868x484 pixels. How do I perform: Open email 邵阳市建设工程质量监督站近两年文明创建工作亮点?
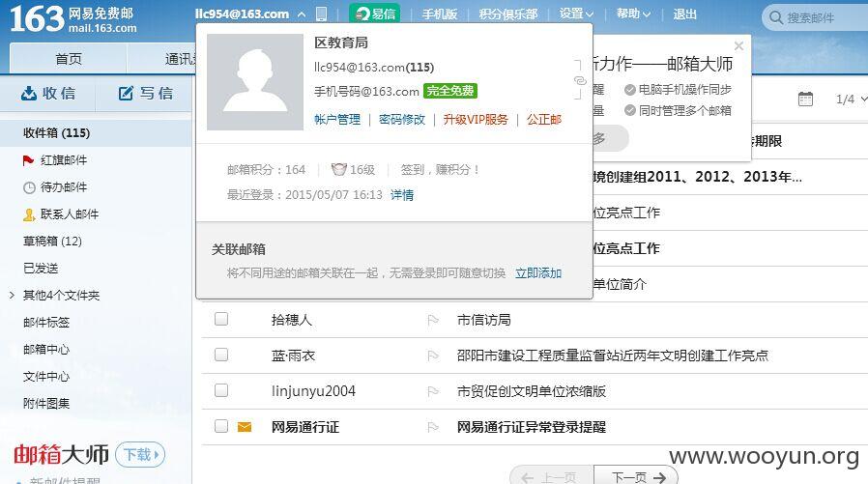click(613, 356)
